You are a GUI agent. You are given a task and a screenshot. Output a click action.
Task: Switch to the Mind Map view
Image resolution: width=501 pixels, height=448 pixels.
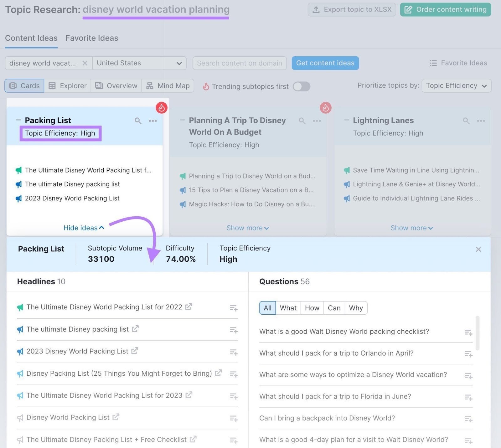coord(168,86)
